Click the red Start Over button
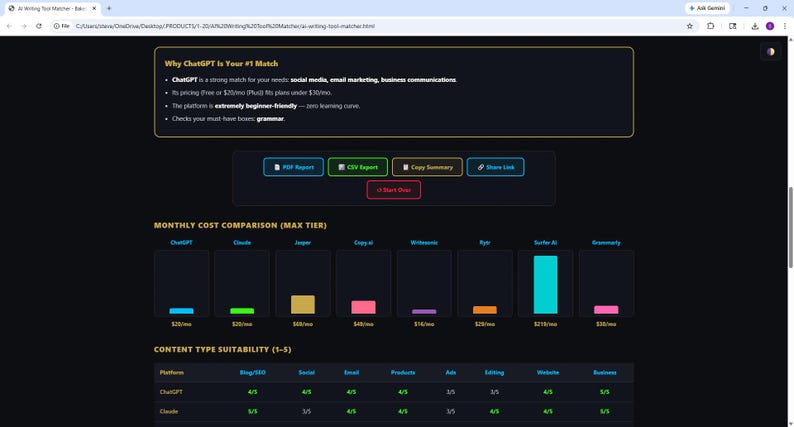 point(393,190)
